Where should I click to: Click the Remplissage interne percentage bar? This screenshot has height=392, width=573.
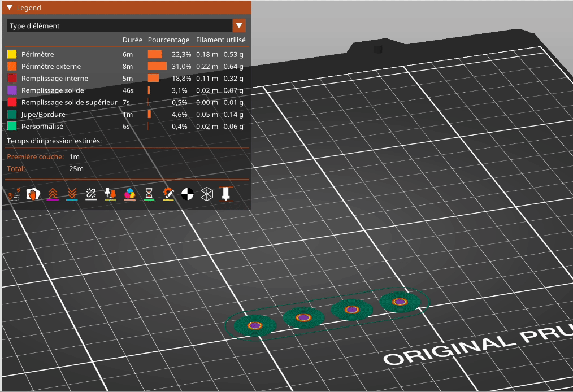(x=154, y=78)
